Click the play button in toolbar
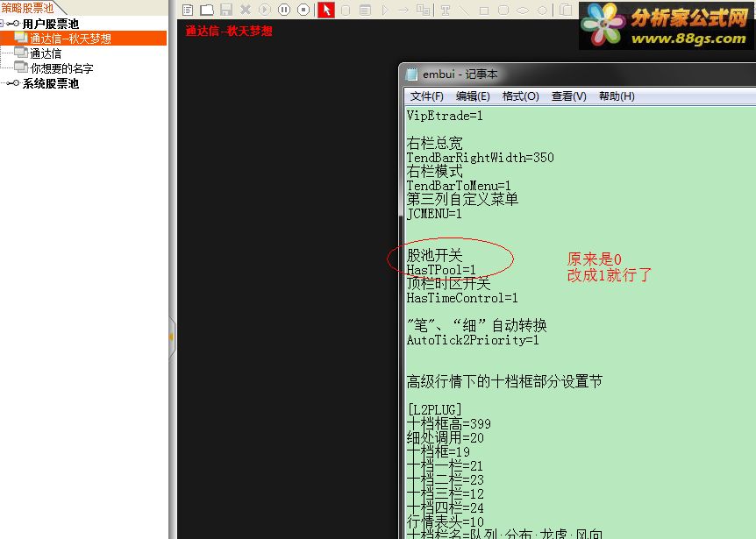Screen dimensions: 756x539 coord(265,10)
